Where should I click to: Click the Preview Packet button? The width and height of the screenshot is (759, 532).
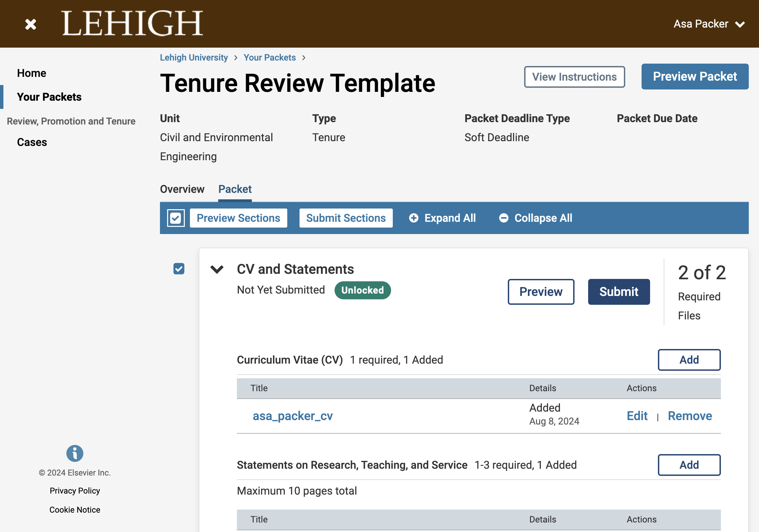(695, 77)
